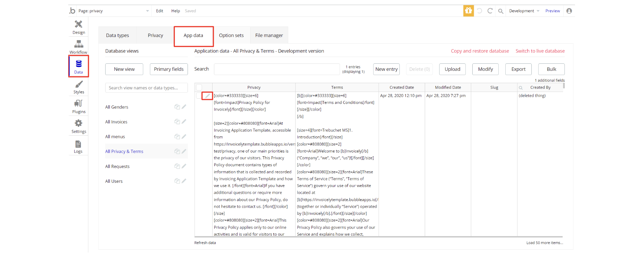Select all entries with header checkbox

click(199, 87)
